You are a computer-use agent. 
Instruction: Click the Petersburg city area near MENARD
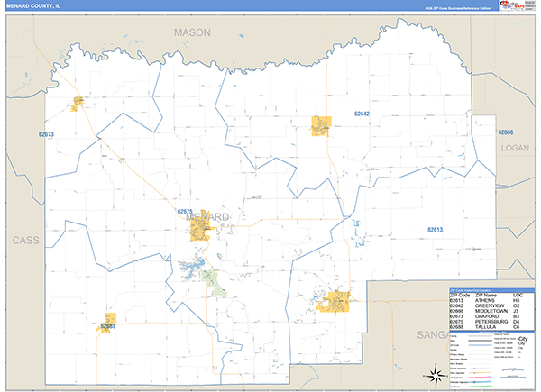click(x=200, y=228)
